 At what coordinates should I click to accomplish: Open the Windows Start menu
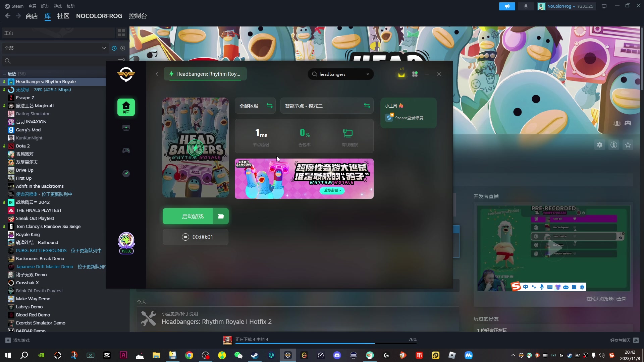click(x=8, y=355)
